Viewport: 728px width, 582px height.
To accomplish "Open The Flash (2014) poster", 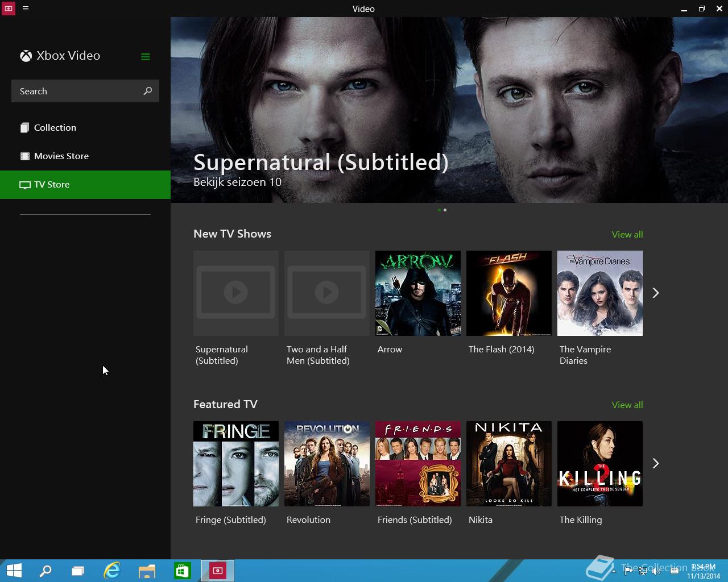I will pyautogui.click(x=509, y=293).
